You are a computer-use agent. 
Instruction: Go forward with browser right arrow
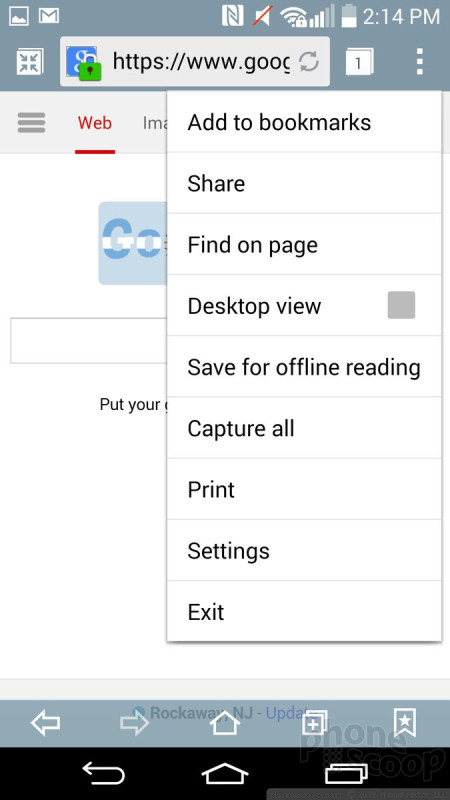pos(135,723)
